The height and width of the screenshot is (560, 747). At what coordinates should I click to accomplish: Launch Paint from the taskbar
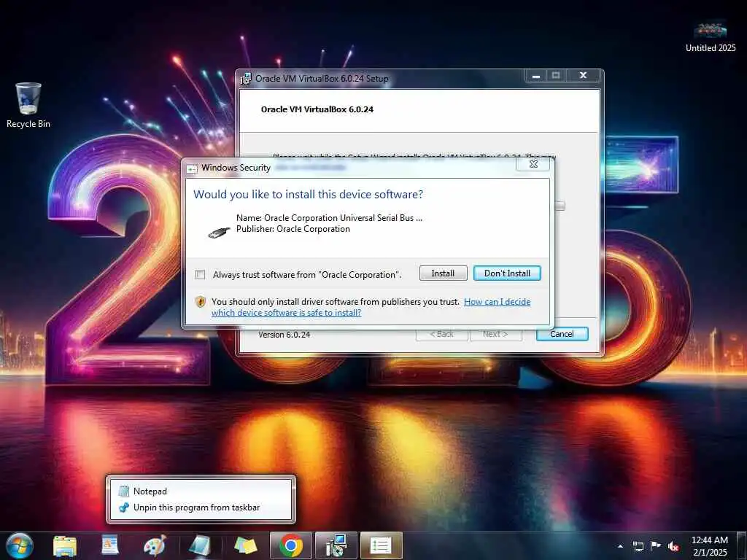click(155, 545)
